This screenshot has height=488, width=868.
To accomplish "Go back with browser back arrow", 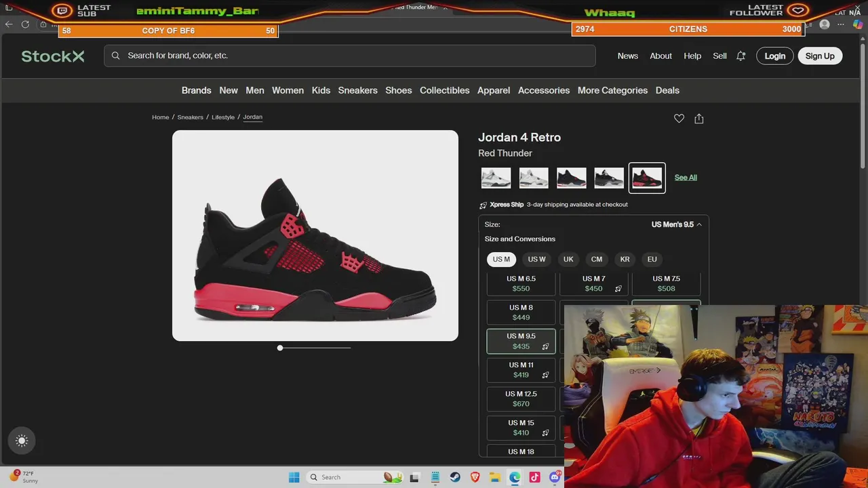I will (9, 24).
